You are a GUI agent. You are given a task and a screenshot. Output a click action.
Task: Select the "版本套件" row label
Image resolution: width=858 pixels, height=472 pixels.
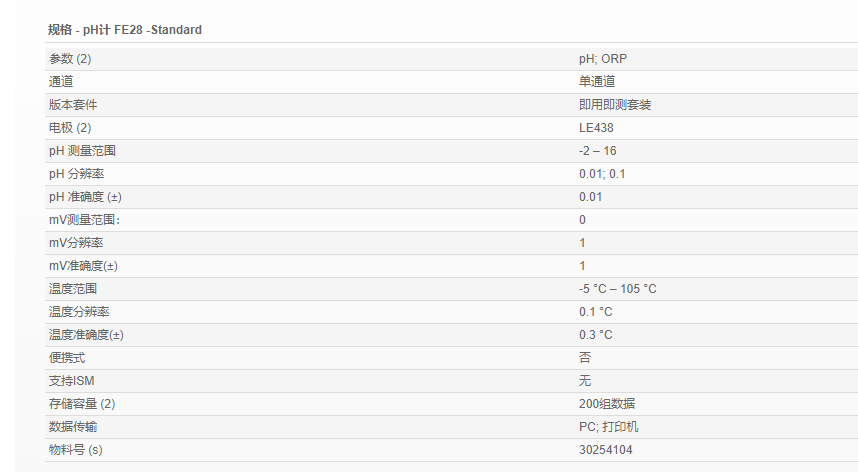[73, 105]
